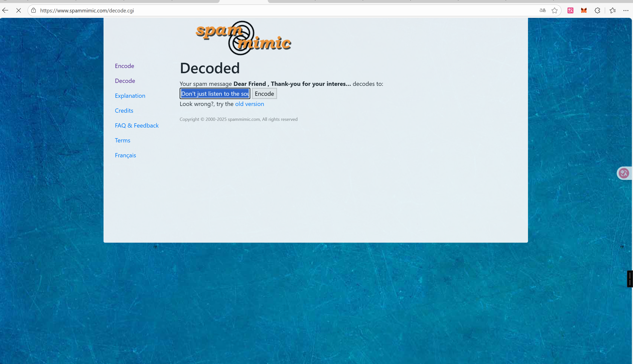Open the Extensions puzzle piece menu
Screen dimensions: 633x364
[x=597, y=10]
